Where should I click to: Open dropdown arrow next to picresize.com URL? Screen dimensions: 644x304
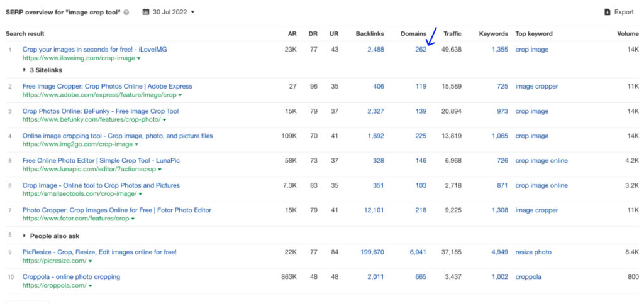pos(91,261)
